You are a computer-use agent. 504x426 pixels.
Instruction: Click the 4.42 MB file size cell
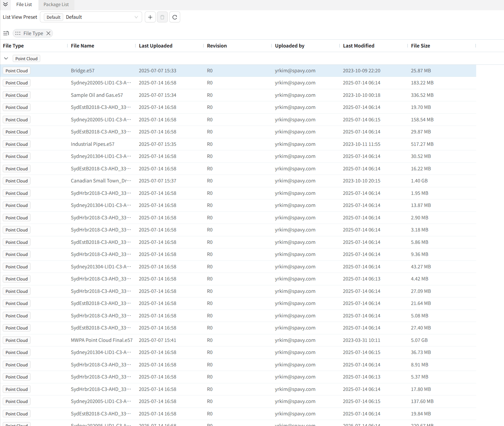(420, 279)
